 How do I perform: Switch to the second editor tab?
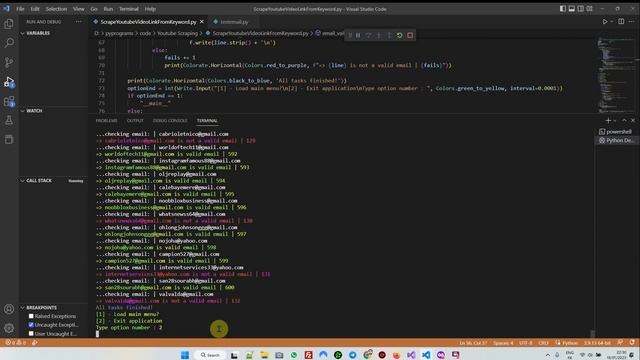tap(234, 22)
